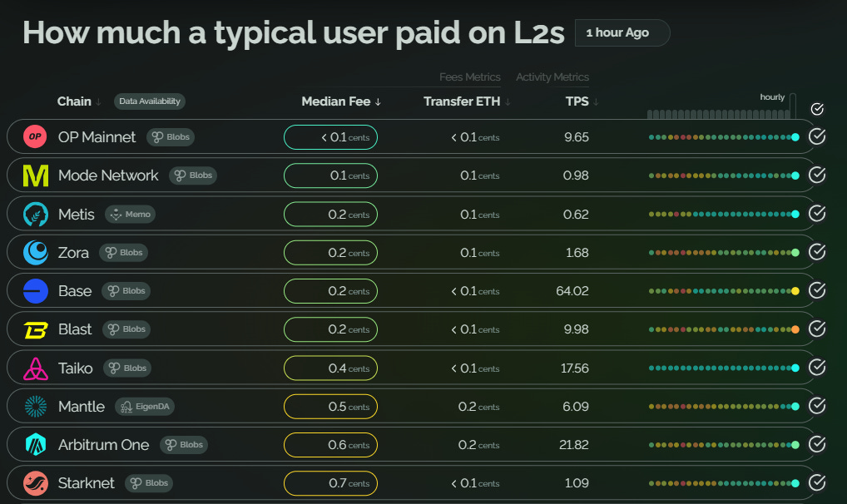847x504 pixels.
Task: Click the Blast chain logo
Action: (x=36, y=329)
